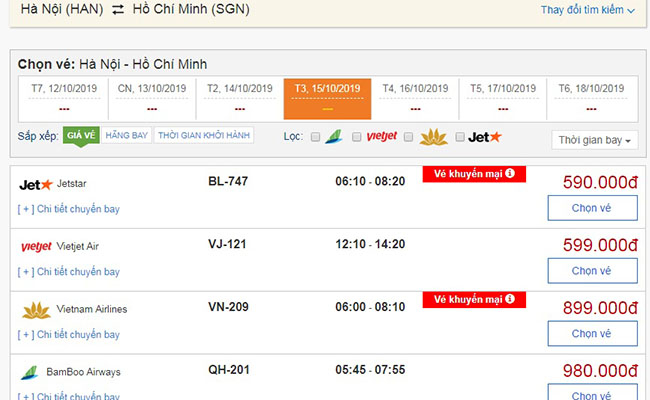Click the Vietjet Air logo in flight list
Viewport: 650px width, 400px height.
[36, 246]
